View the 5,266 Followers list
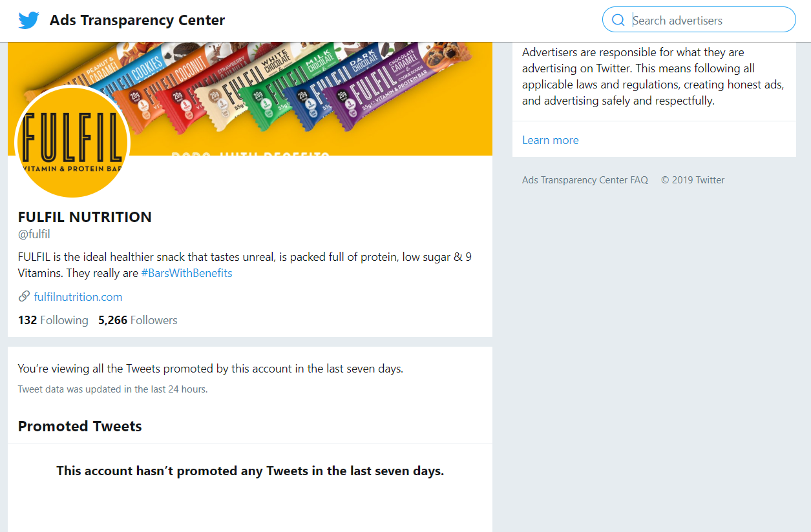This screenshot has height=532, width=811. click(x=138, y=320)
